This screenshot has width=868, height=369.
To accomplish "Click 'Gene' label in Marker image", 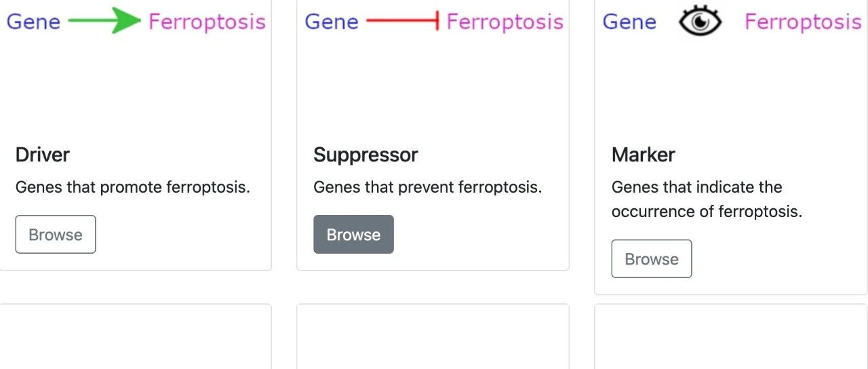I will (x=629, y=22).
